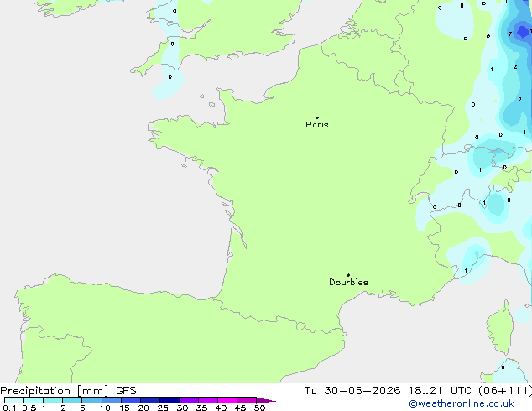Select the 40–45 mm magenta legend swatch

point(227,400)
